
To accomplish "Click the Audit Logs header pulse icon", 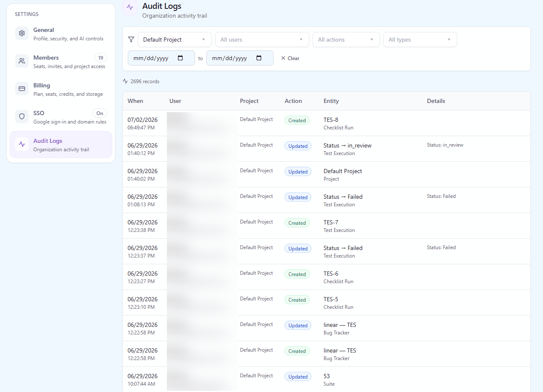I will click(130, 7).
